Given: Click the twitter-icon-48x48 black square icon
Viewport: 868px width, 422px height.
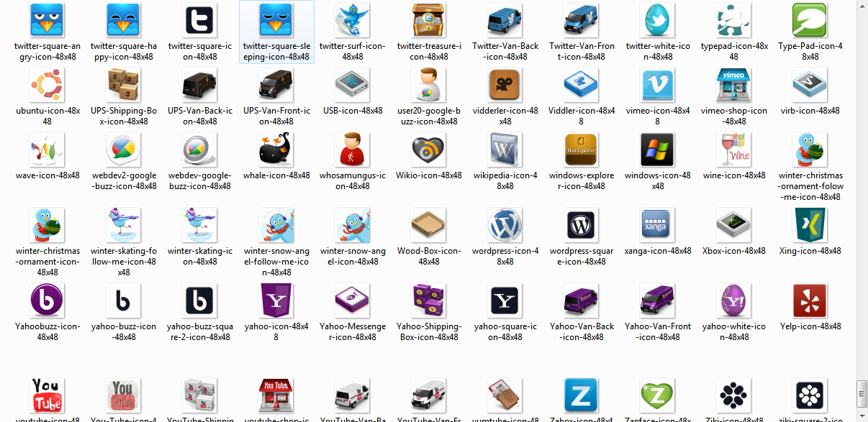Looking at the screenshot, I should pyautogui.click(x=200, y=20).
